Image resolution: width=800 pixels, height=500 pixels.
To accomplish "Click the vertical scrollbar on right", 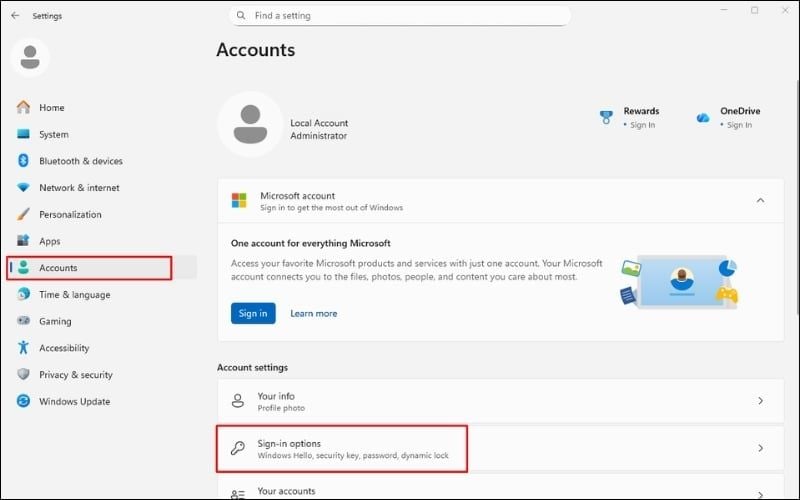I will [797, 196].
